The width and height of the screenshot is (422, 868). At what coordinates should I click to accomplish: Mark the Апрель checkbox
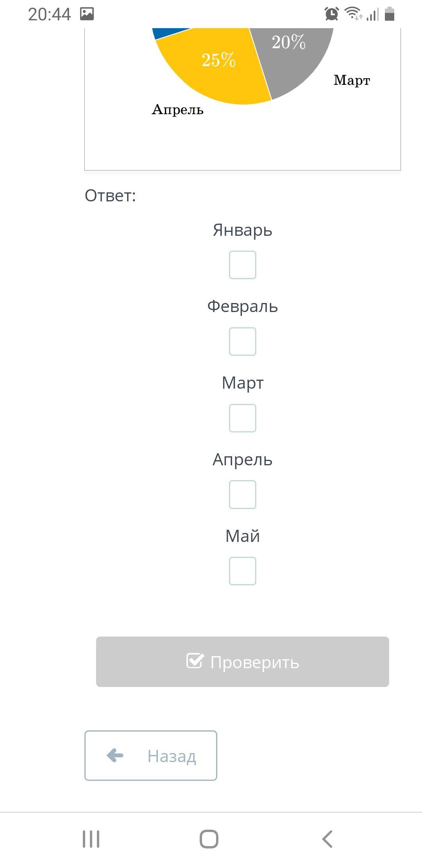pyautogui.click(x=242, y=495)
